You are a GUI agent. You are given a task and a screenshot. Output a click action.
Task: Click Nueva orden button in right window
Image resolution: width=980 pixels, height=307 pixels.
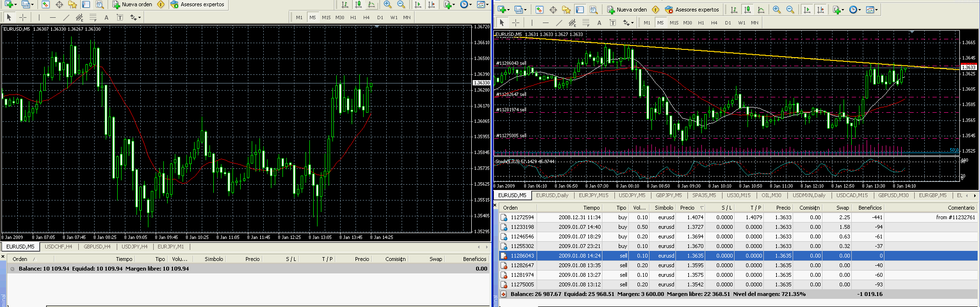[x=627, y=10]
